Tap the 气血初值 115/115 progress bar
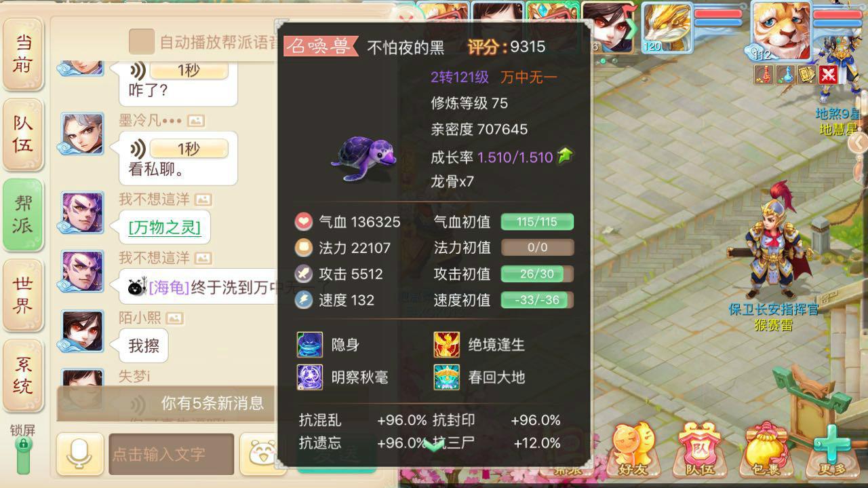868x488 pixels. click(x=537, y=222)
